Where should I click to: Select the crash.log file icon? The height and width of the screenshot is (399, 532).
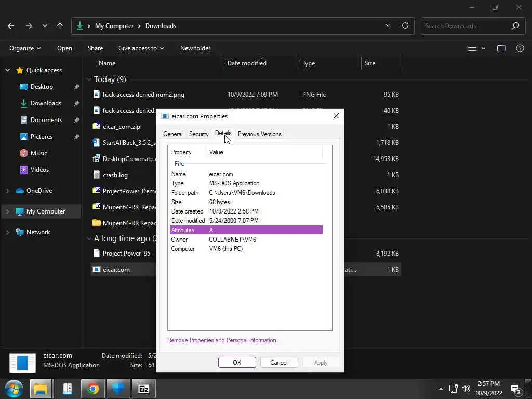(97, 175)
